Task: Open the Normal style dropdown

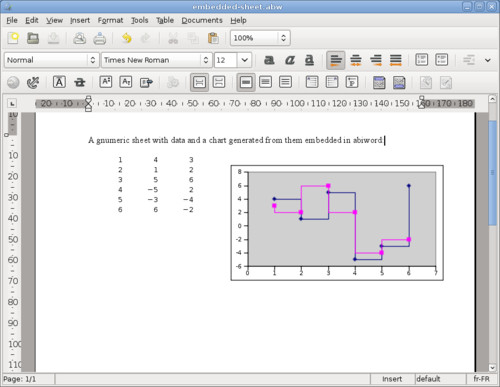Action: tap(52, 60)
